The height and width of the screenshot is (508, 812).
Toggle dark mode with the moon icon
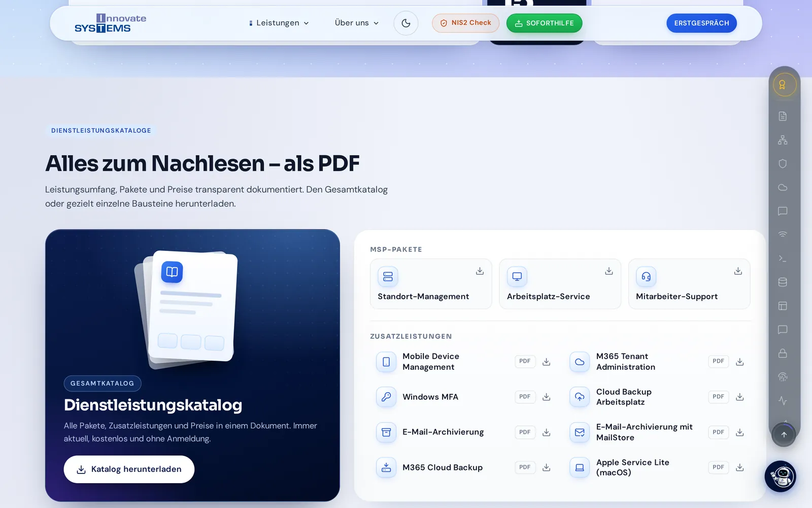[x=406, y=23]
